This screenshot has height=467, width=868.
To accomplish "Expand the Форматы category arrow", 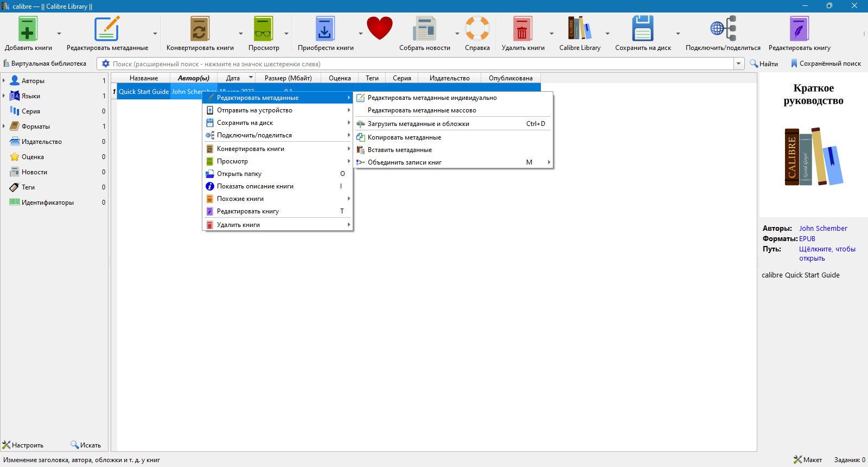I will tap(4, 126).
